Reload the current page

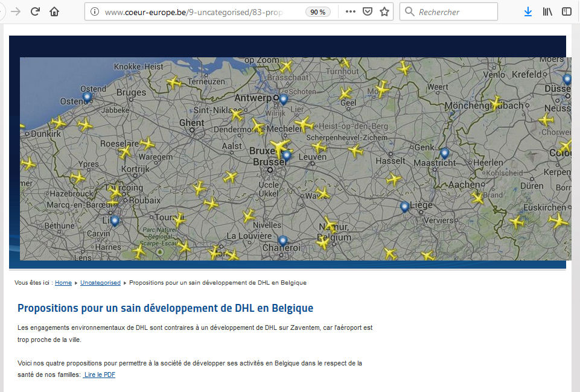click(35, 12)
